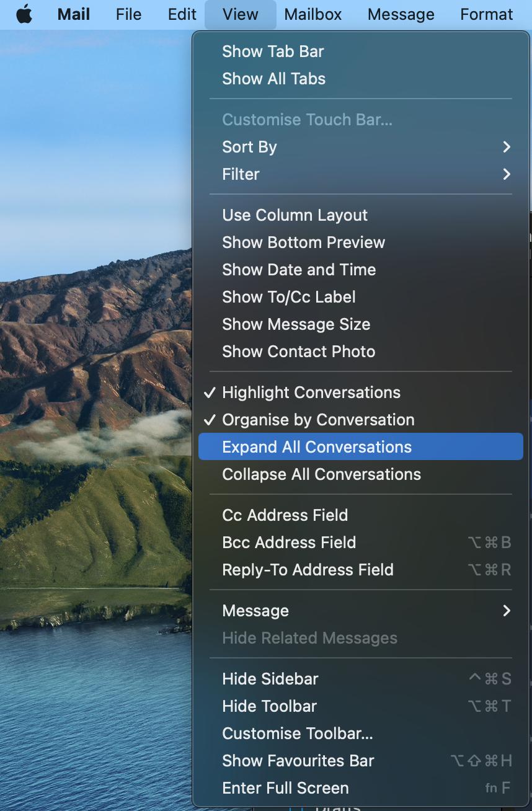Open the Message menu in menu bar

pos(401,14)
